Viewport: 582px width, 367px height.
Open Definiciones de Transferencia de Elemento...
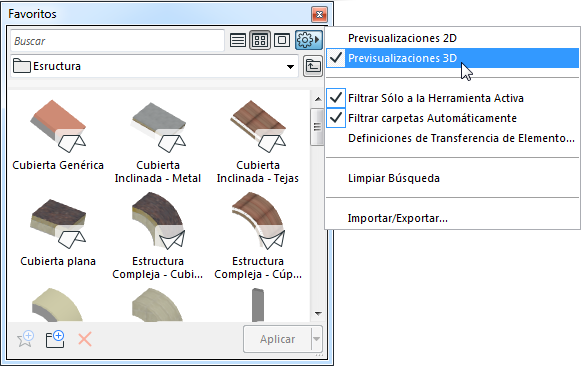pos(452,138)
